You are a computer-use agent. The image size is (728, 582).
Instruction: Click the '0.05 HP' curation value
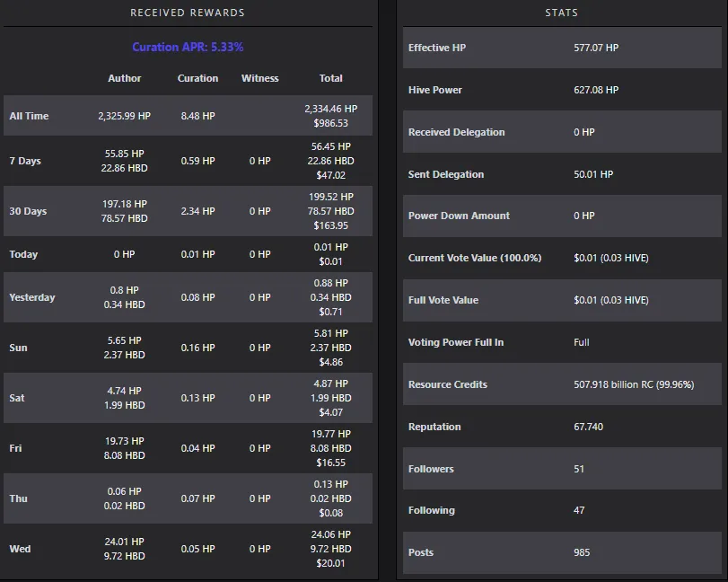[197, 549]
